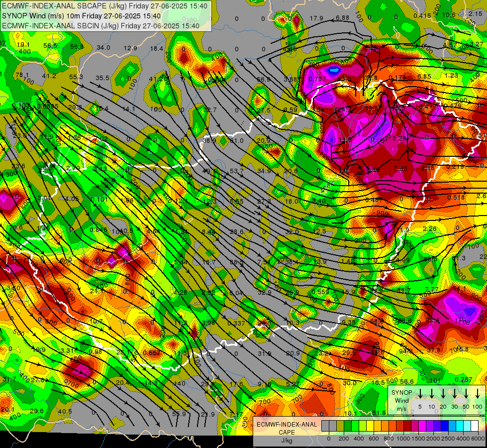This screenshot has height=448, width=487.
Task: Click the map value 32.0
Action: pyautogui.click(x=292, y=231)
